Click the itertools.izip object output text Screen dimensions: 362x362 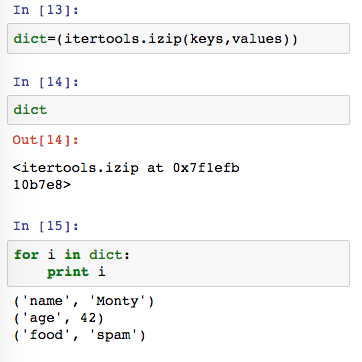pyautogui.click(x=126, y=176)
